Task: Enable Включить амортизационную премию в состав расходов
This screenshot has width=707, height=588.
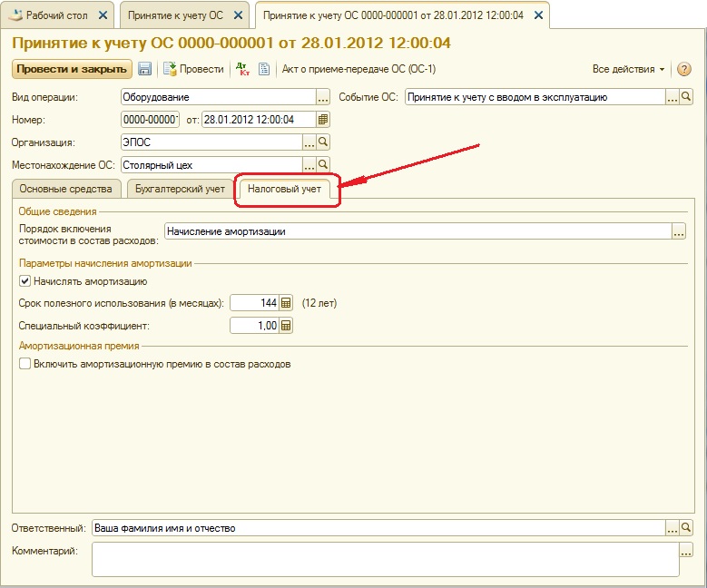Action: [25, 364]
